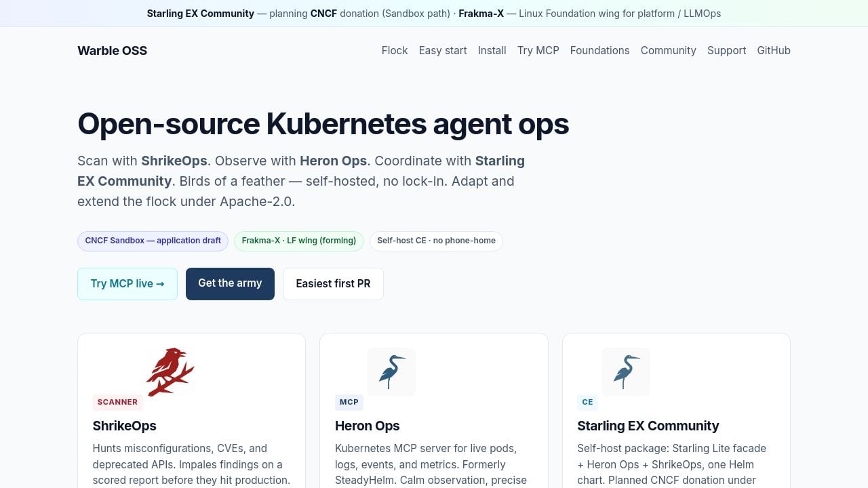Click the Heron Ops heron logo
The height and width of the screenshot is (488, 868).
[391, 372]
